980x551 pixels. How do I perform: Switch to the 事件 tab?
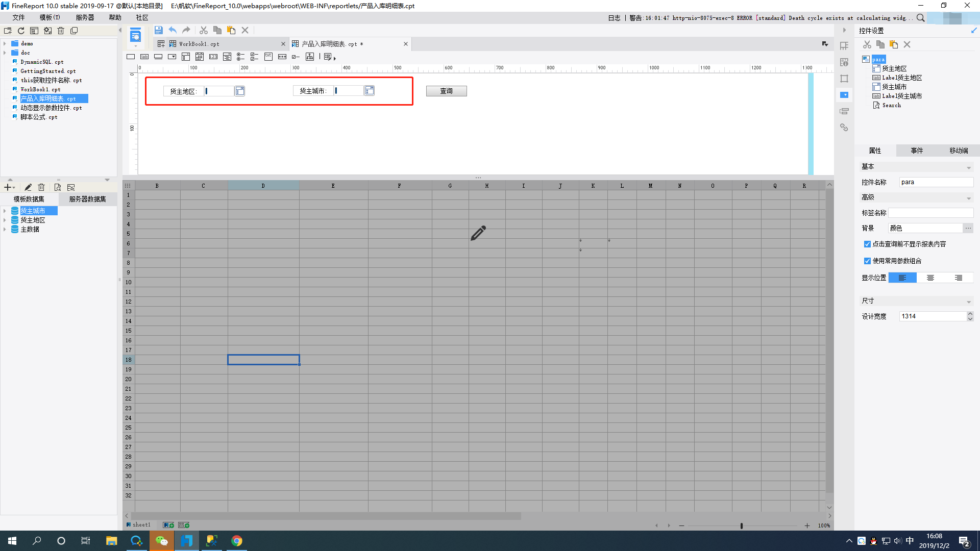(x=917, y=151)
